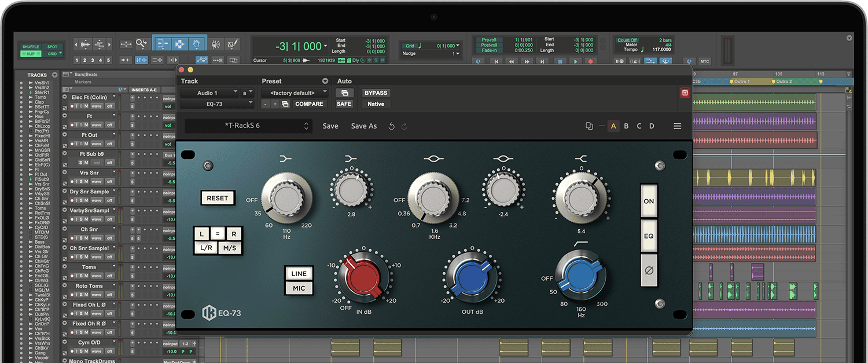Viewport: 868px width, 363px height.
Task: Click the BYPASS button
Action: [x=376, y=93]
